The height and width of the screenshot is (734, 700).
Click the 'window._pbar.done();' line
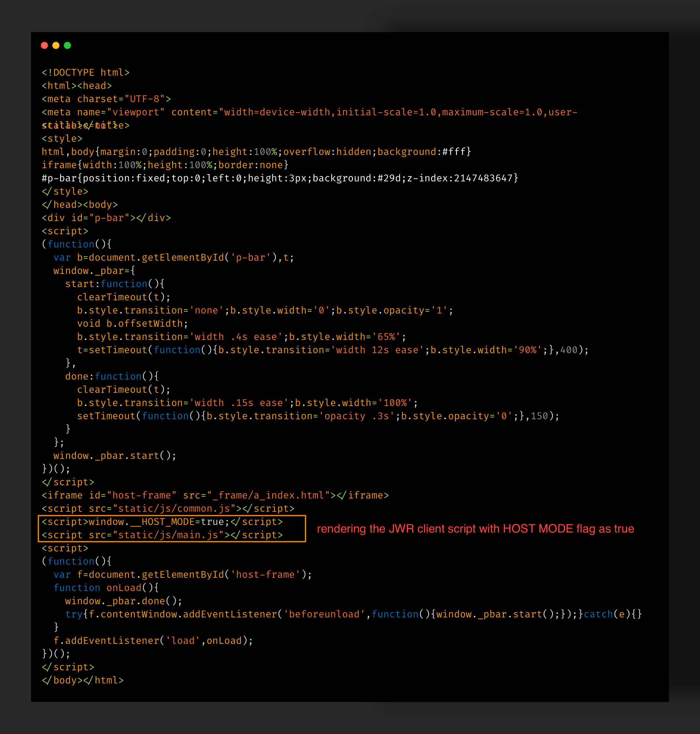pos(123,601)
